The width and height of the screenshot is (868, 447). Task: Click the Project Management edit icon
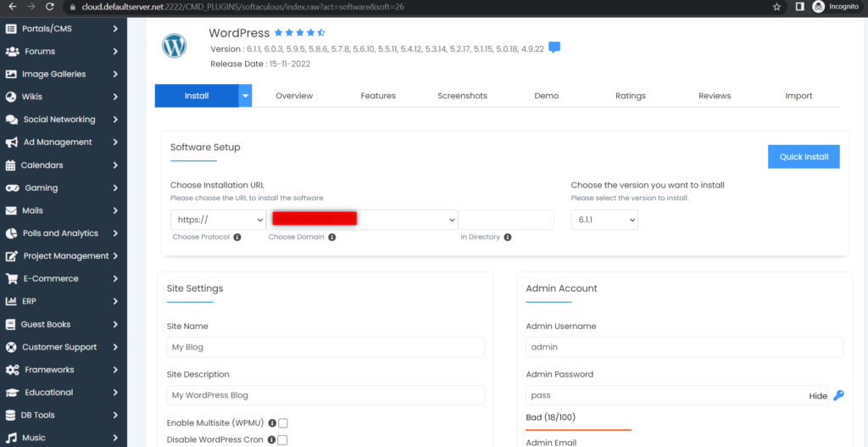pos(11,256)
